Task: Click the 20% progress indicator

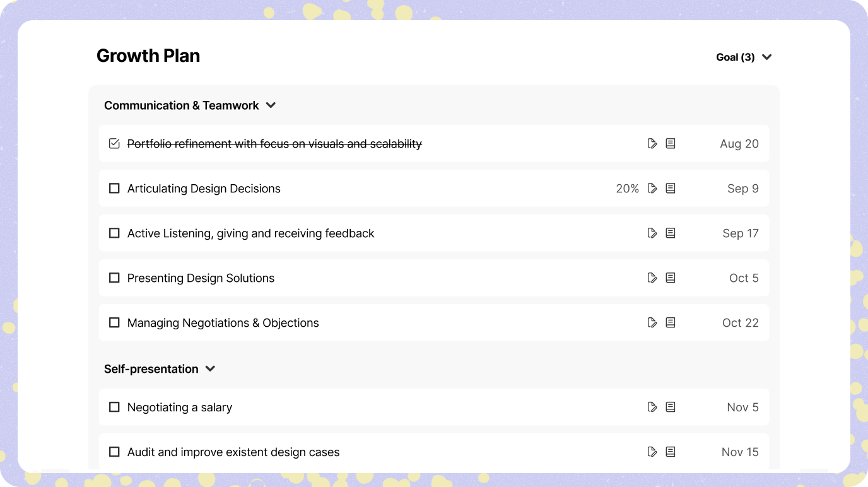Action: click(627, 189)
